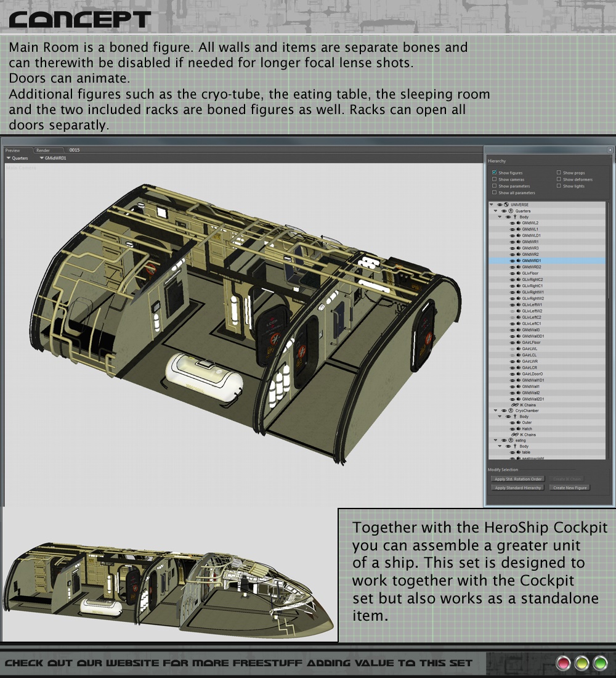The width and height of the screenshot is (616, 678).
Task: Hide GMidWRD2 using its eye icon
Action: pyautogui.click(x=513, y=268)
